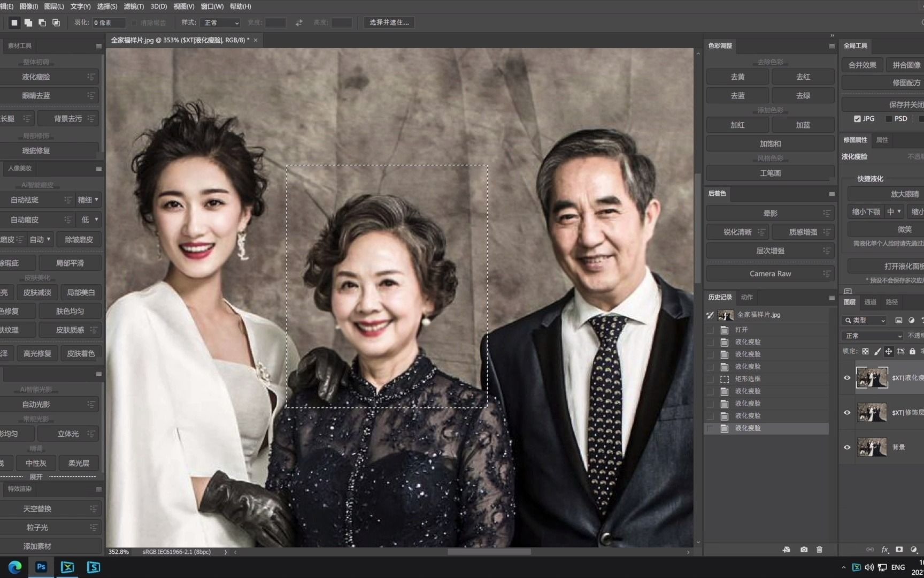Toggle visibility of the $XT|修饰层 layer
Screen dimensions: 924x578
[x=847, y=413]
